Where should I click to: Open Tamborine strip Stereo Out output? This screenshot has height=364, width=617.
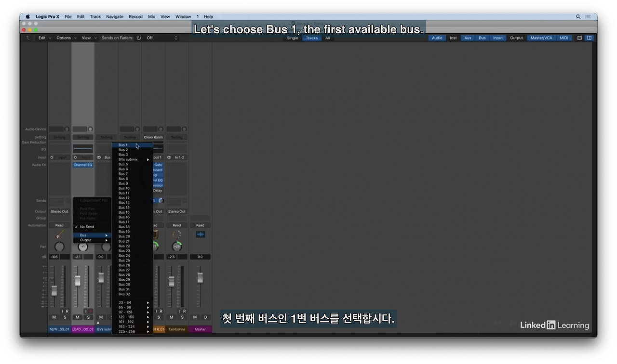click(177, 211)
